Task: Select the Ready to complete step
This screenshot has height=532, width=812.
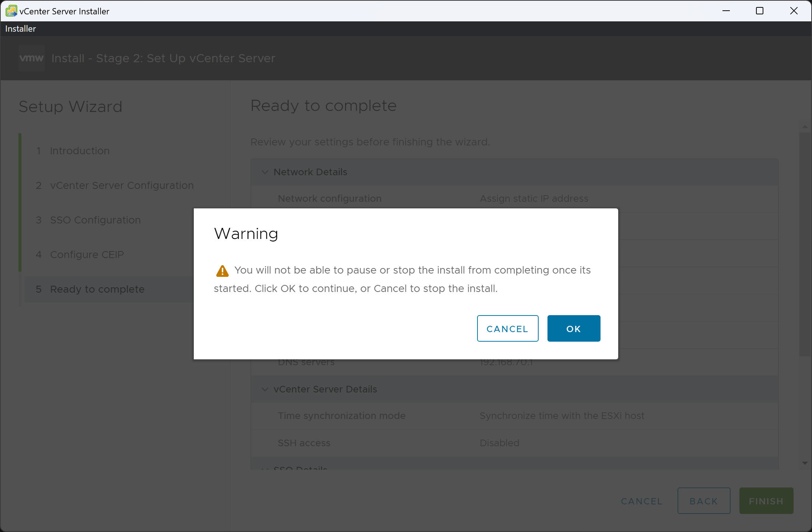Action: [97, 289]
